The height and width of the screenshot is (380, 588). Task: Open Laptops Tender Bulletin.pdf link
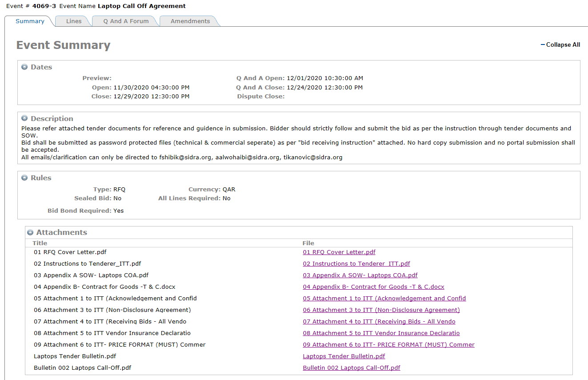coord(344,356)
